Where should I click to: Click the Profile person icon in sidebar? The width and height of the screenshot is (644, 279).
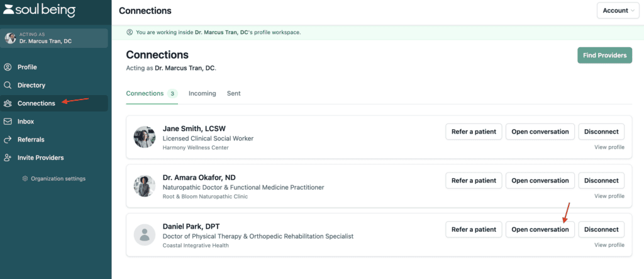click(8, 67)
